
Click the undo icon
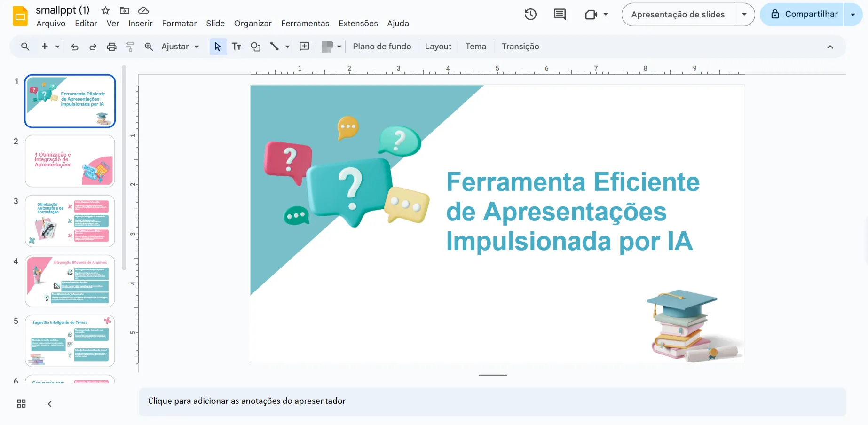[75, 47]
